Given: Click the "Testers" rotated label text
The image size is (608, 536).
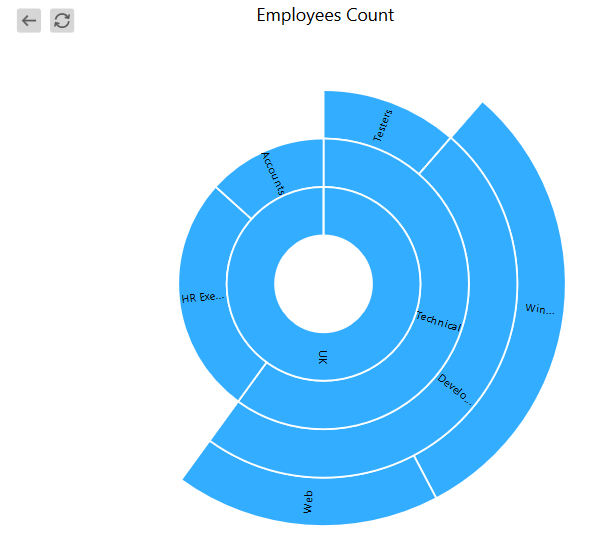Looking at the screenshot, I should pyautogui.click(x=383, y=125).
